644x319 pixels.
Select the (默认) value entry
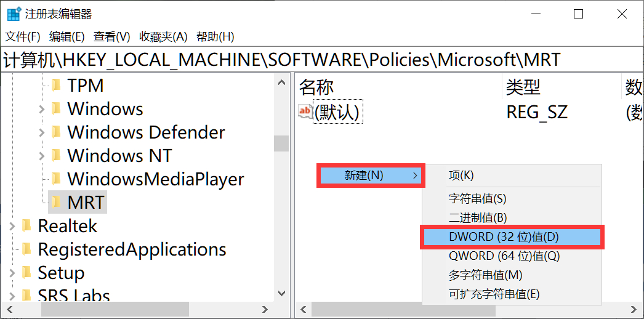click(339, 111)
